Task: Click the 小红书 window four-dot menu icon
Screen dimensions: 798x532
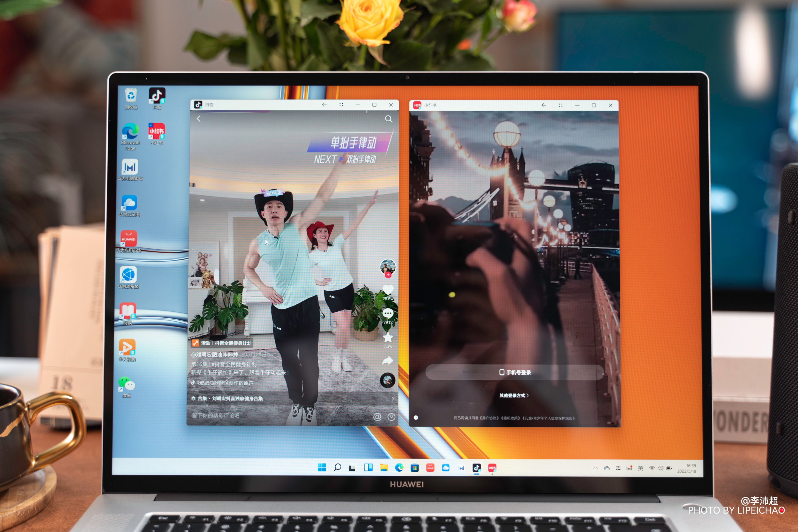Action: [x=560, y=105]
